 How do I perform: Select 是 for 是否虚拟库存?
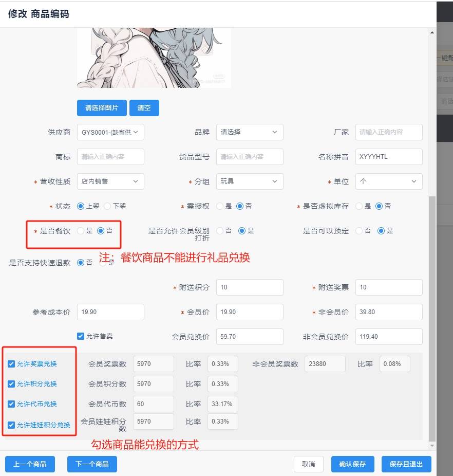tap(359, 206)
